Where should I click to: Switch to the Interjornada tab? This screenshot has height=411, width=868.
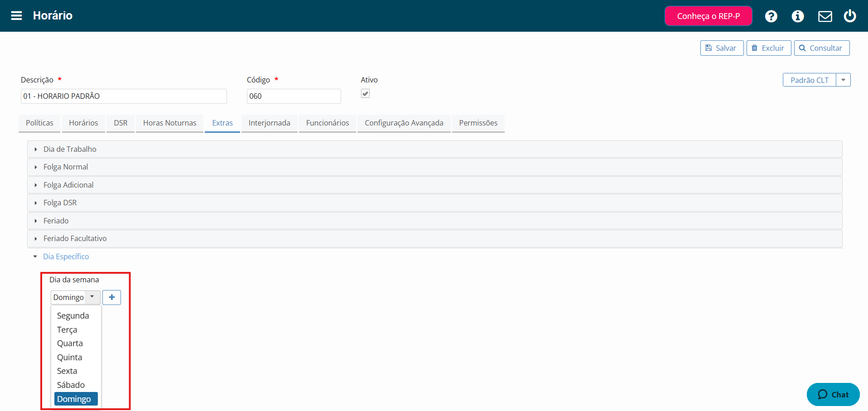pyautogui.click(x=270, y=123)
